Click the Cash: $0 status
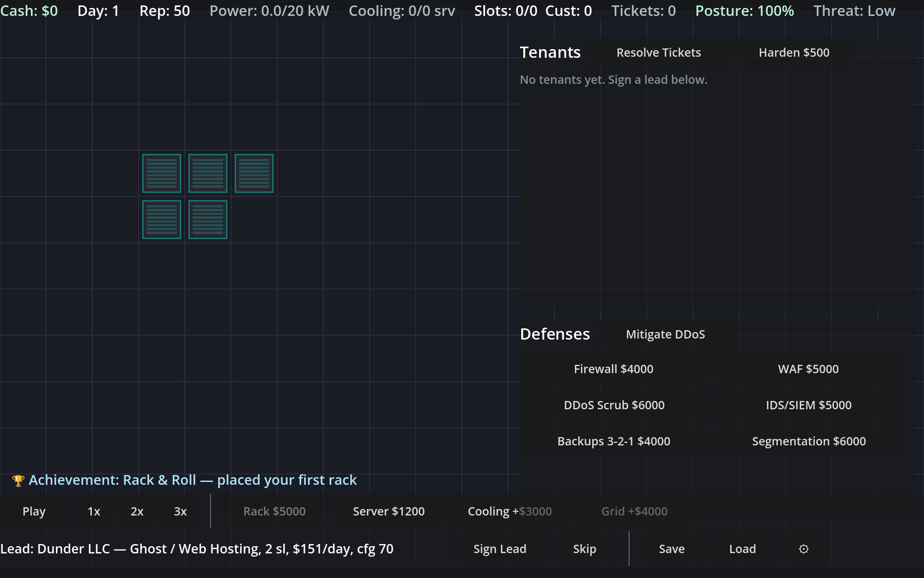This screenshot has height=578, width=924. [x=29, y=11]
